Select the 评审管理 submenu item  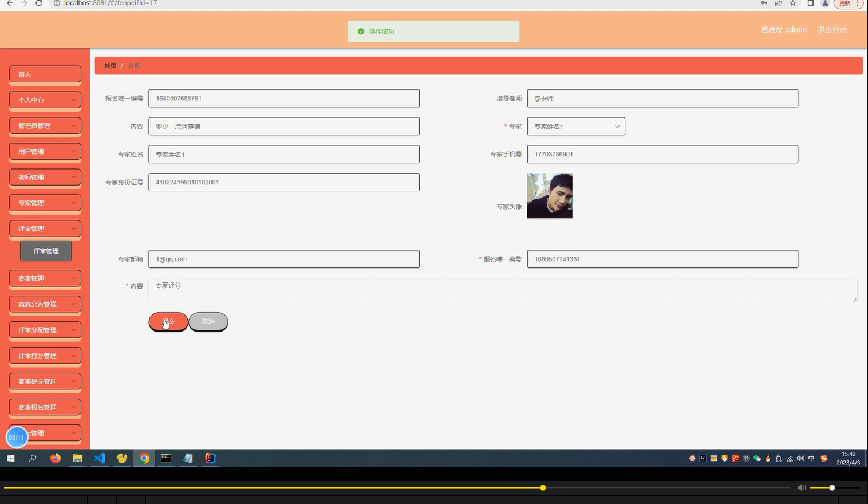click(x=46, y=251)
